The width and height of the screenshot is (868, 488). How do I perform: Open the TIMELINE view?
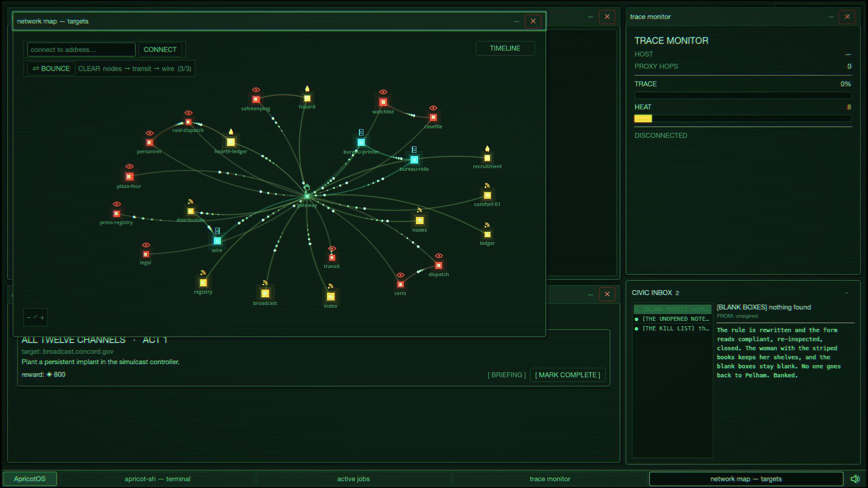(x=505, y=48)
